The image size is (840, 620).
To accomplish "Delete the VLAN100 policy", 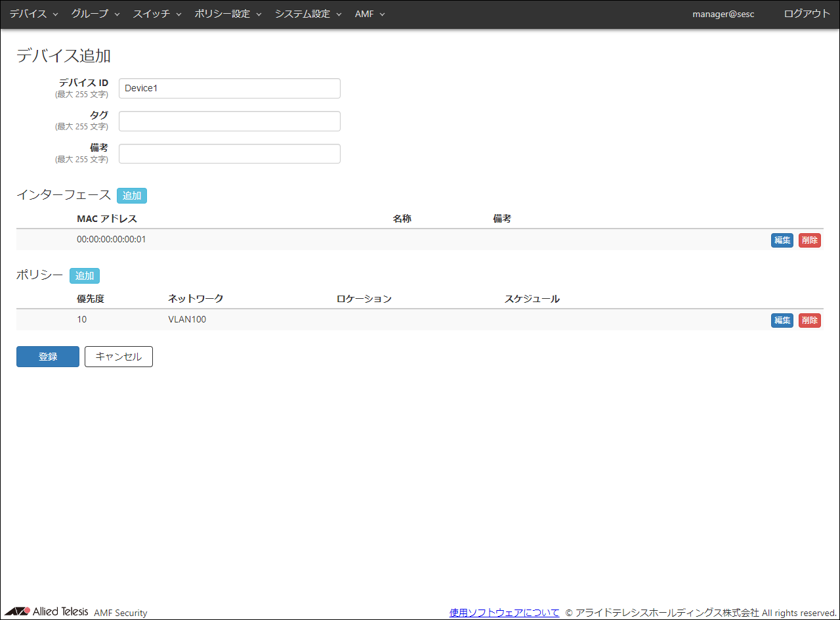I will click(809, 321).
